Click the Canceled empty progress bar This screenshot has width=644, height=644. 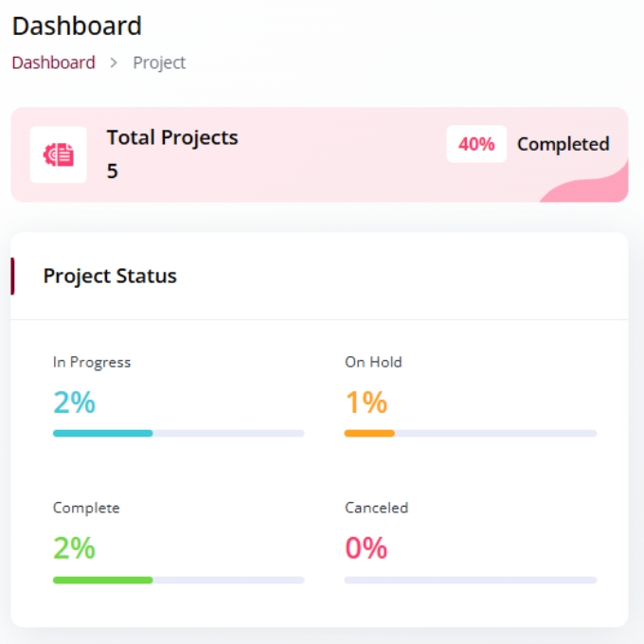[471, 580]
